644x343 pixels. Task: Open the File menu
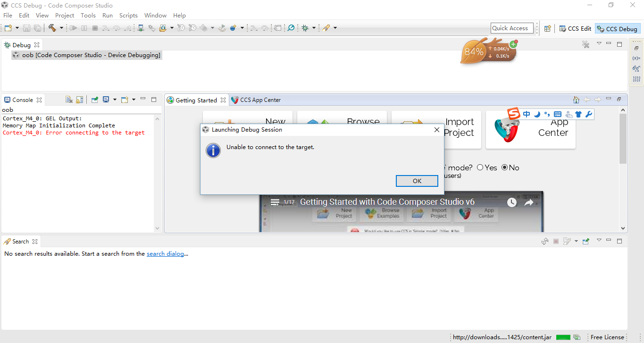8,15
